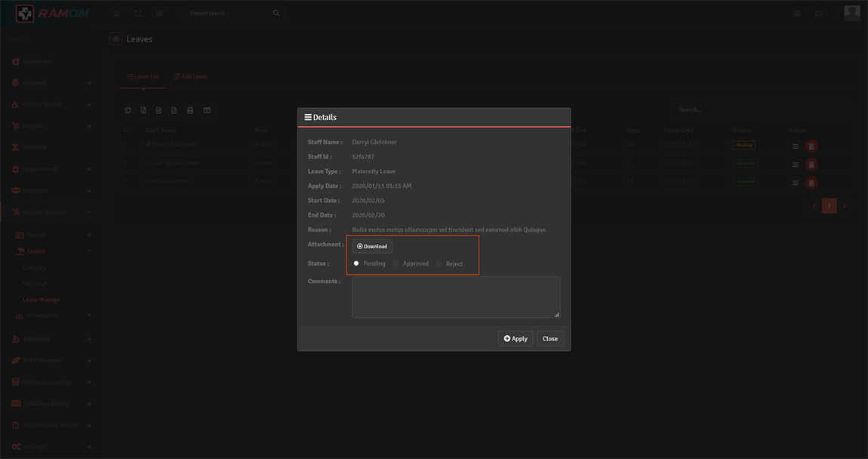Switch to the Add Leave tab
The height and width of the screenshot is (459, 868).
190,76
